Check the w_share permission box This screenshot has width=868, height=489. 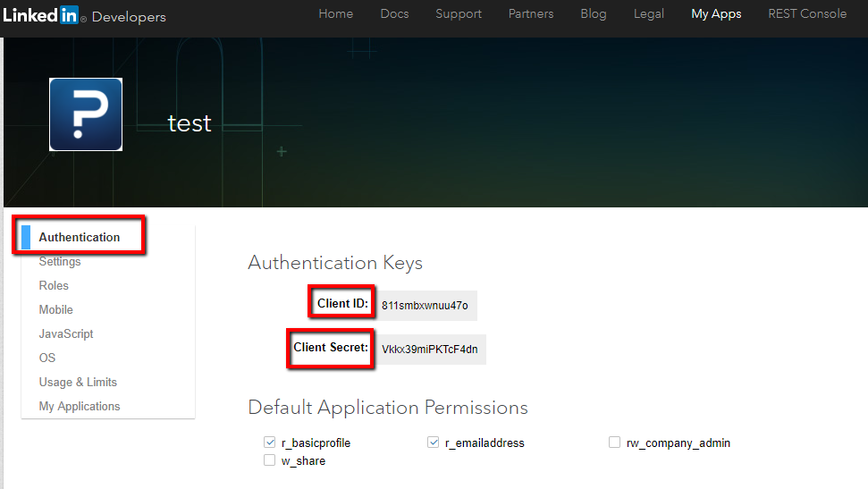coord(269,460)
